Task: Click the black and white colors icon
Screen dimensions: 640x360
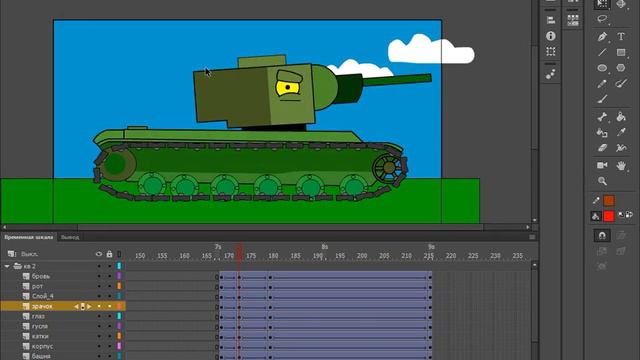Action: [x=621, y=214]
